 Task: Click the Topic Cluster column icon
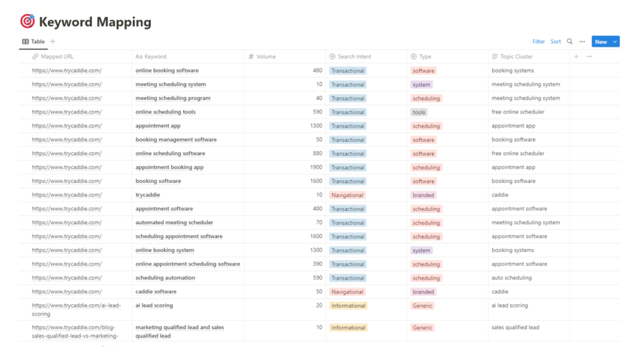coord(494,56)
